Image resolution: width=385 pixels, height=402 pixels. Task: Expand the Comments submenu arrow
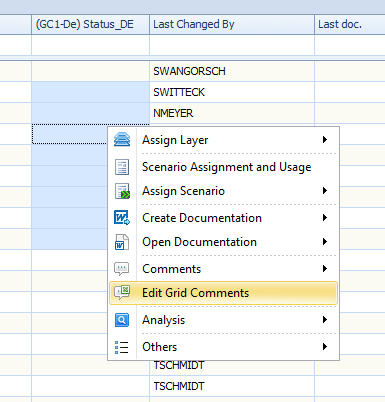click(325, 269)
